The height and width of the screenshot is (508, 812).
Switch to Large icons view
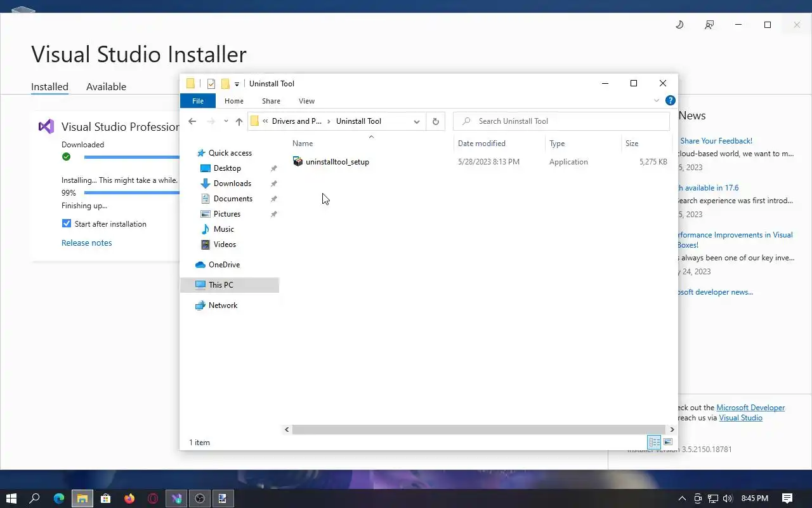coord(668,442)
